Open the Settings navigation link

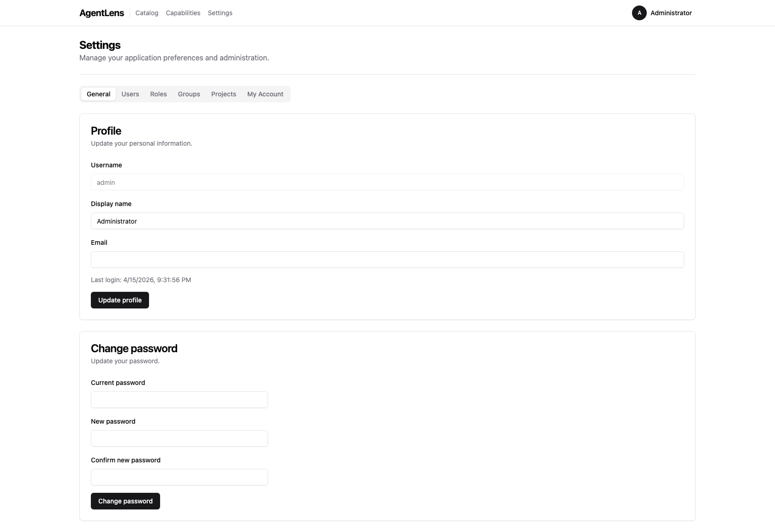[x=220, y=13]
